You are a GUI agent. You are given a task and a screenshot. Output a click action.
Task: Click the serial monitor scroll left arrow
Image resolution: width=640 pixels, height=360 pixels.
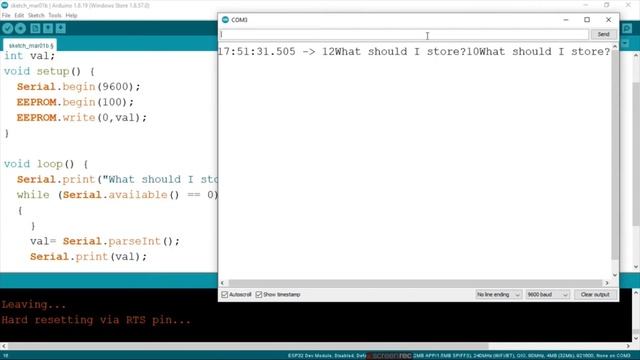pyautogui.click(x=222, y=283)
